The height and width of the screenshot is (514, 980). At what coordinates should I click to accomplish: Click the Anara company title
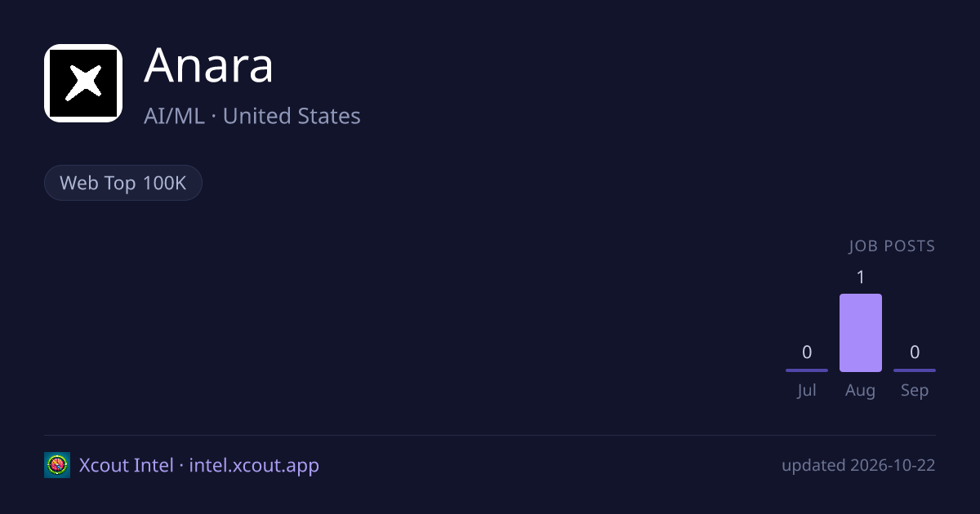point(209,66)
